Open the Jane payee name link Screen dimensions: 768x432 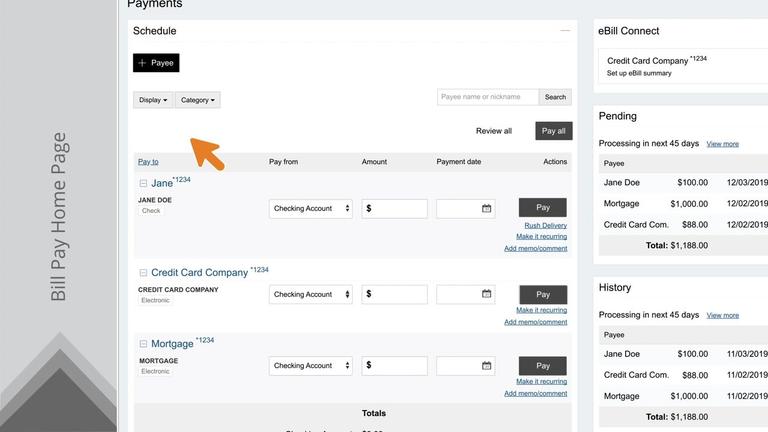tap(162, 183)
